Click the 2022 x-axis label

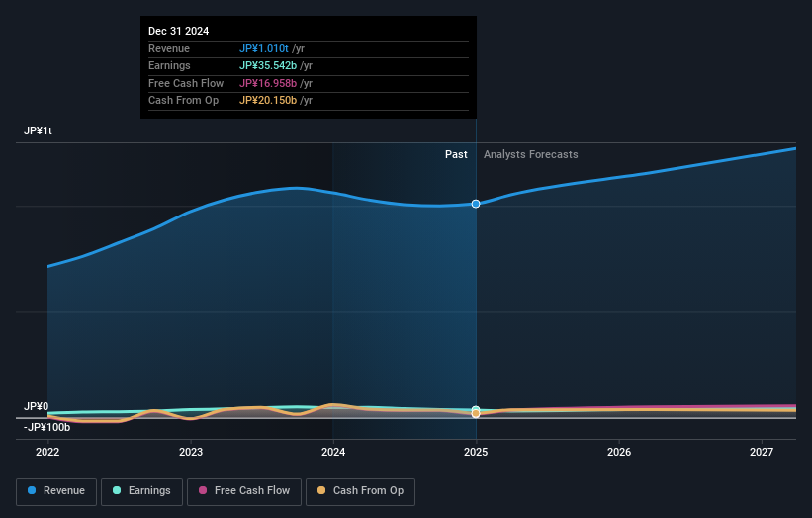click(x=47, y=452)
